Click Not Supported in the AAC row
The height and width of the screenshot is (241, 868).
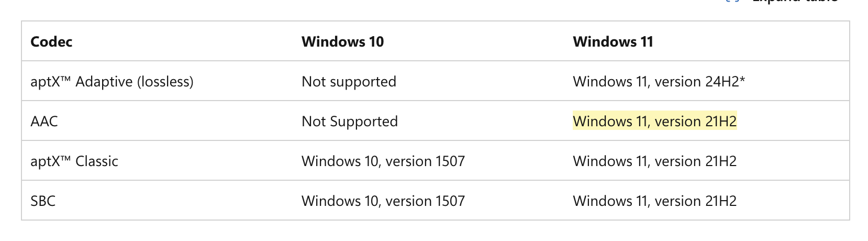click(350, 122)
